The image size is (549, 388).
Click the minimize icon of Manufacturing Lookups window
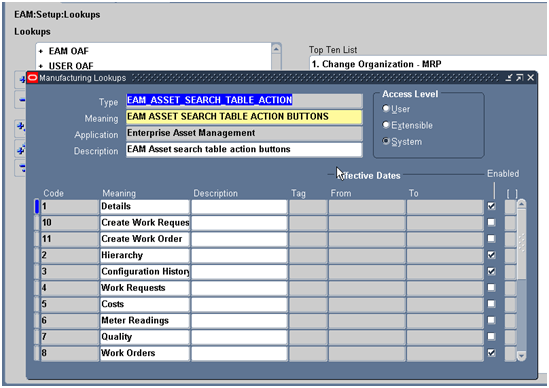[509, 78]
